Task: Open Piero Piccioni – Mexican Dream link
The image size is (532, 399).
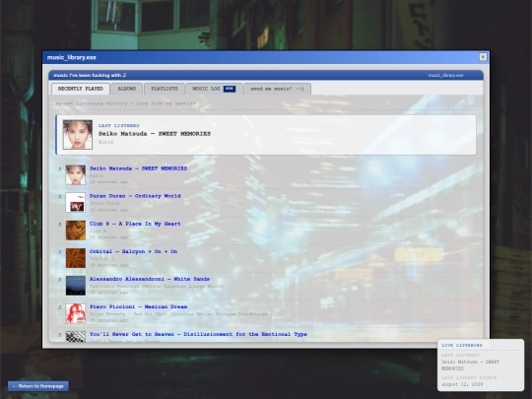Action: point(139,306)
